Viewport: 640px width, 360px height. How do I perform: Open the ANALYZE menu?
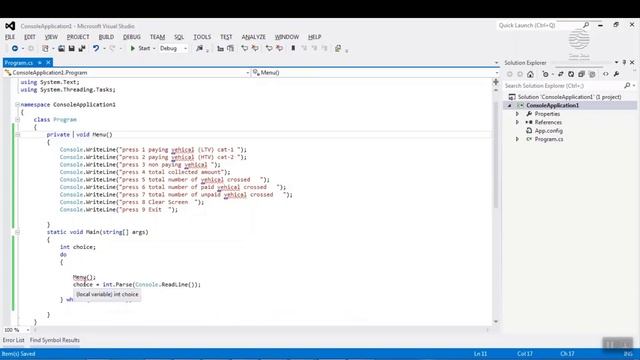(253, 37)
